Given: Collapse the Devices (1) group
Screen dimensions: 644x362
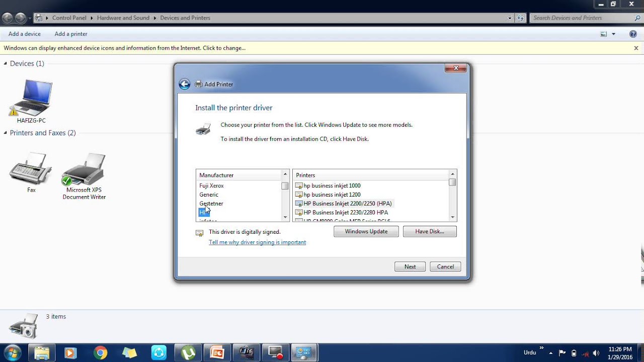Looking at the screenshot, I should point(6,63).
